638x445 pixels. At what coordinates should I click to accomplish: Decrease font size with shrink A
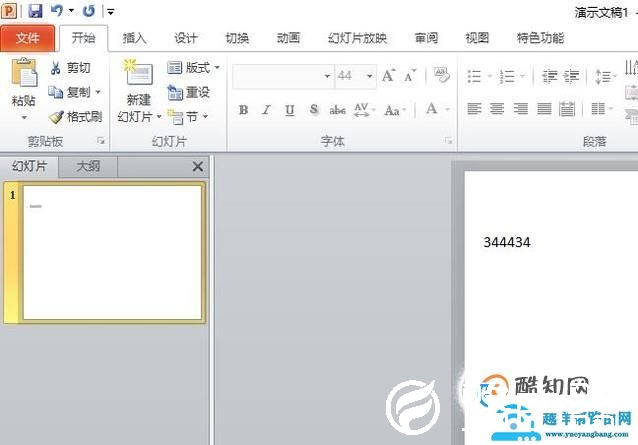click(x=410, y=76)
